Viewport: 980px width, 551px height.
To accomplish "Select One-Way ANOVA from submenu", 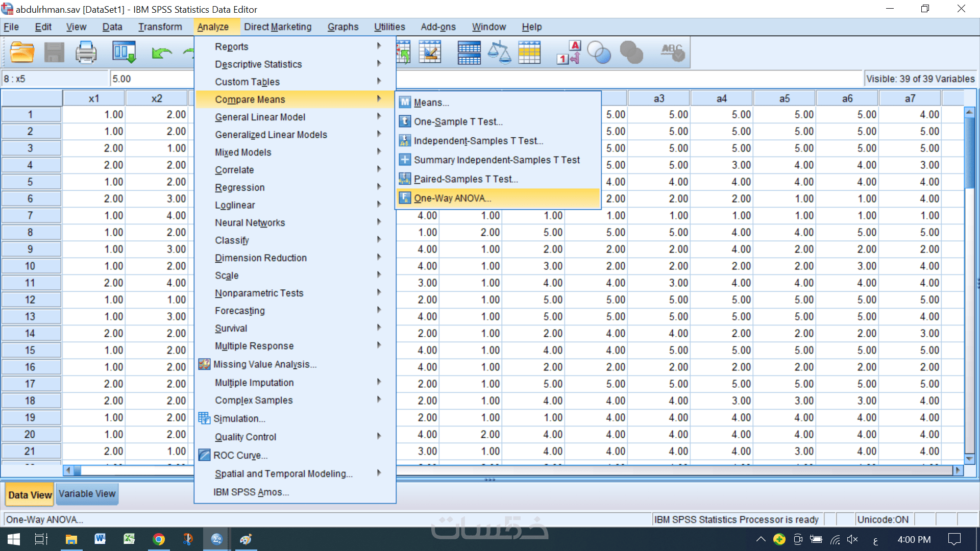I will tap(452, 198).
